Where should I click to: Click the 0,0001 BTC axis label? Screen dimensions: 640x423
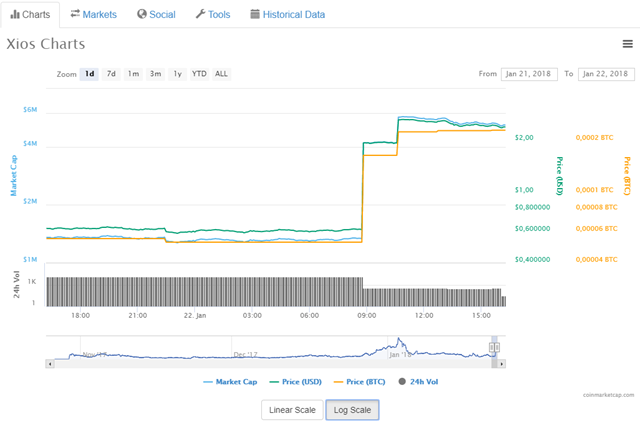[594, 190]
